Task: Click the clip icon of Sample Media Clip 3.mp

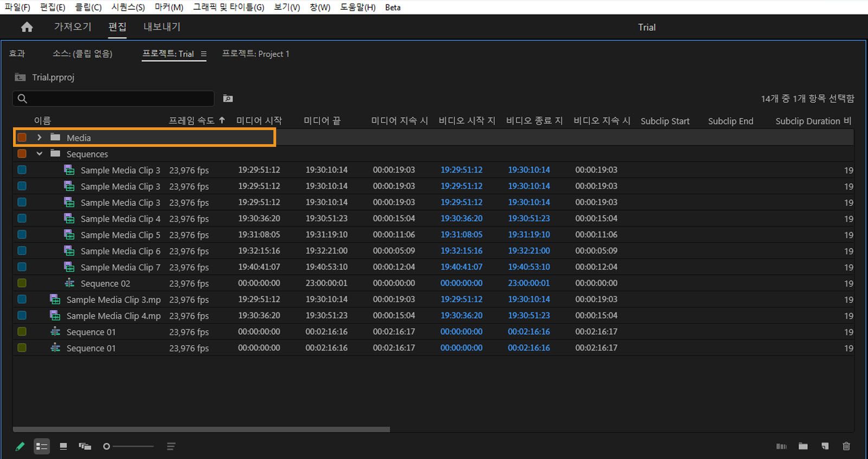Action: [x=55, y=299]
